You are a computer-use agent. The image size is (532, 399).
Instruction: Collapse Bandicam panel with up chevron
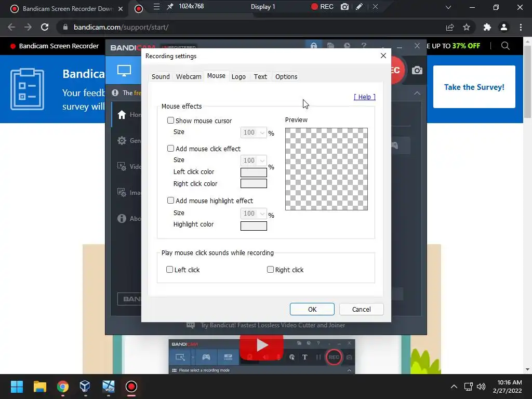click(417, 93)
